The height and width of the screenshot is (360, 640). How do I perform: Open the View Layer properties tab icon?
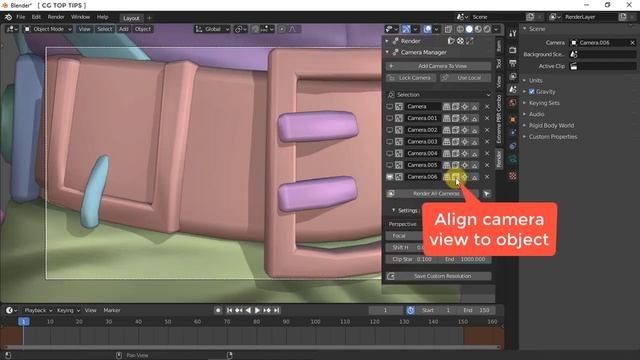coord(513,76)
